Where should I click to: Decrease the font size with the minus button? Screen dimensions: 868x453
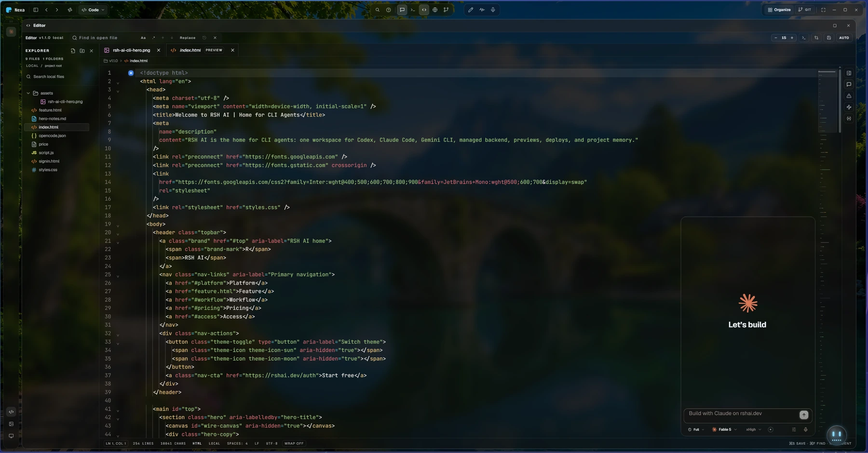pos(775,38)
